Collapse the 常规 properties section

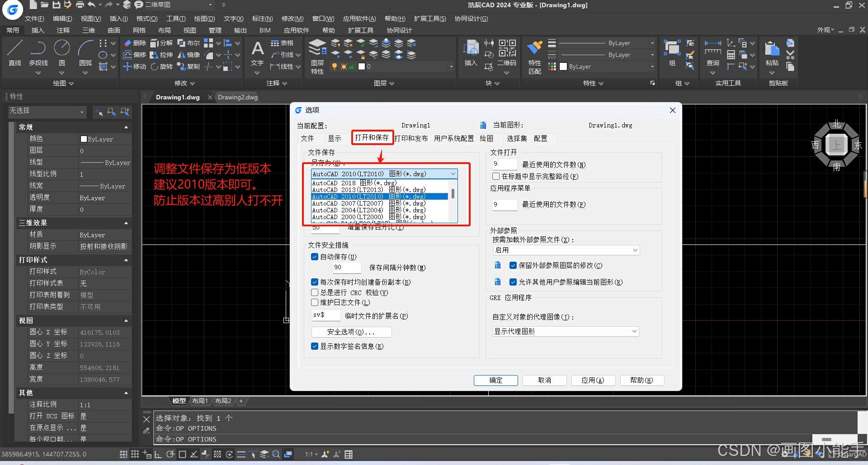pyautogui.click(x=126, y=127)
